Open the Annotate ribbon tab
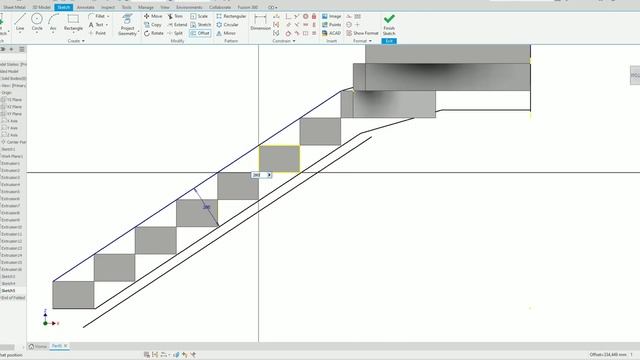Screen dimensions: 640x360 pyautogui.click(x=86, y=7)
